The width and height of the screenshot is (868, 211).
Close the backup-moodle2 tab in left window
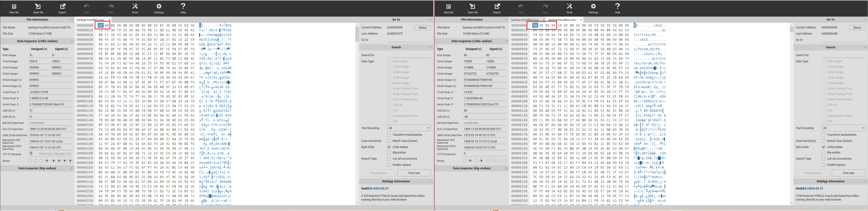(109, 20)
